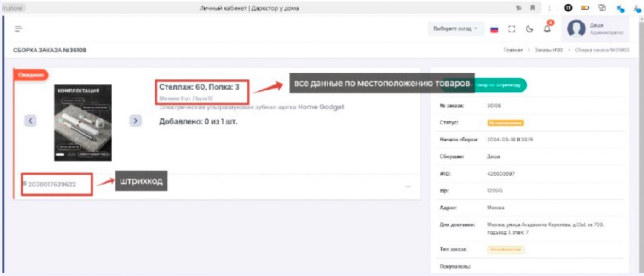The height and width of the screenshot is (276, 644).
Task: Open the Administrator user profile menu
Action: 596,29
